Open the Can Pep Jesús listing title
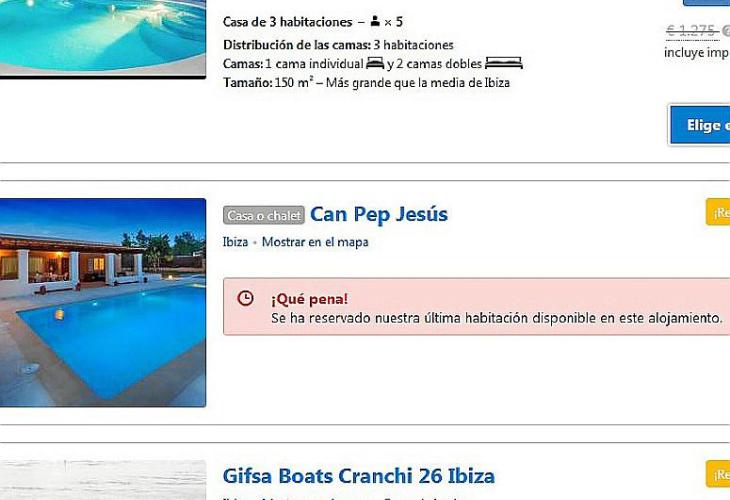This screenshot has width=730, height=500. tap(379, 215)
